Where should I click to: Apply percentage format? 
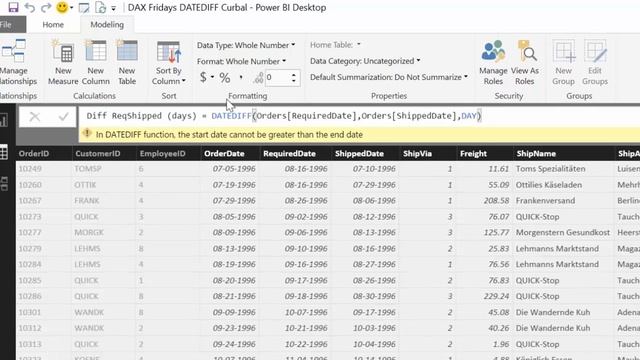(225, 78)
